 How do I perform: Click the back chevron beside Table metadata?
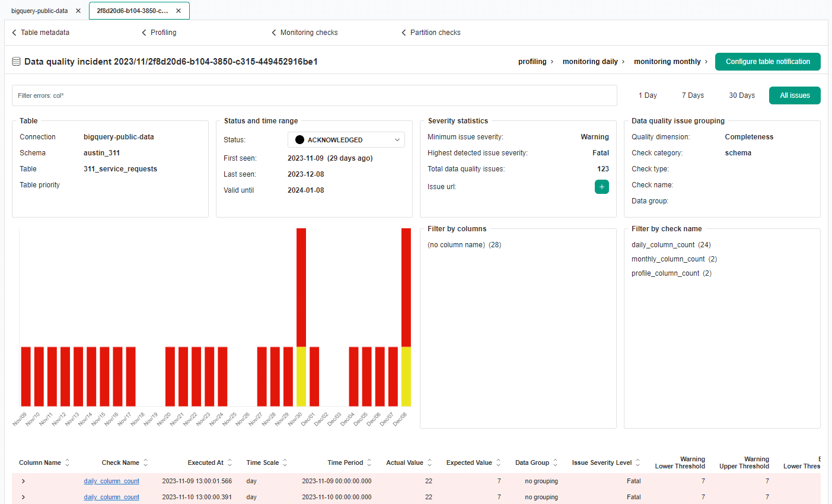(x=14, y=32)
